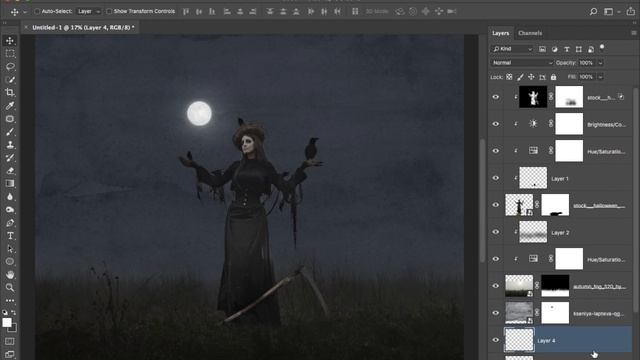
Task: Click the Opacity 100% value field
Action: click(x=587, y=63)
